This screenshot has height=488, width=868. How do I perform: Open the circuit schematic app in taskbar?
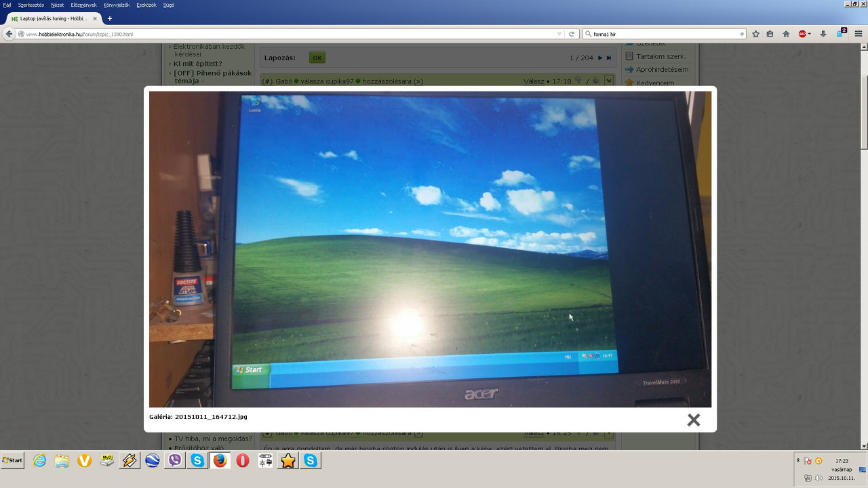265,461
